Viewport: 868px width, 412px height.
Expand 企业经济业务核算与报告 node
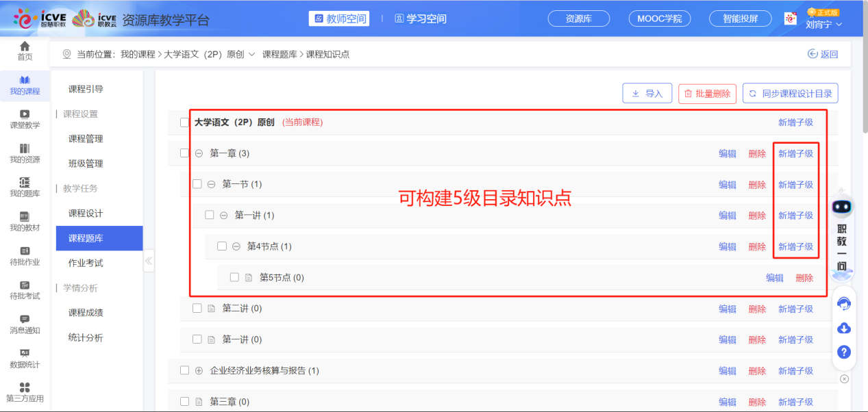click(x=198, y=370)
